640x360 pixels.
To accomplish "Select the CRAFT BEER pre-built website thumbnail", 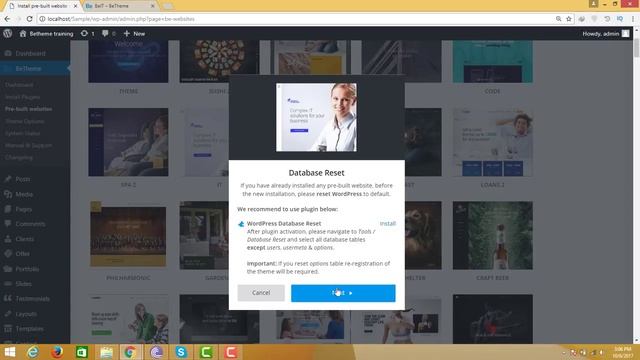I will (x=493, y=235).
